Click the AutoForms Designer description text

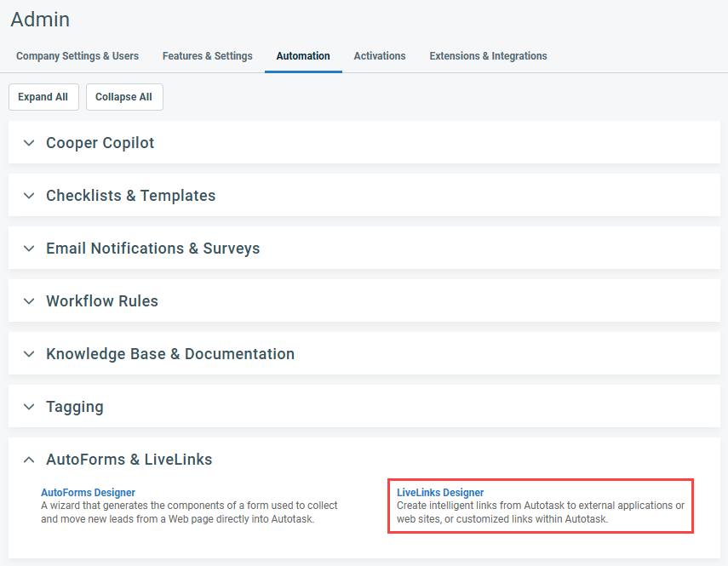click(189, 512)
